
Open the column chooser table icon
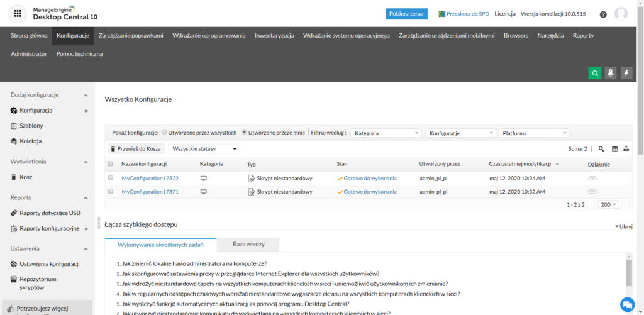click(615, 149)
